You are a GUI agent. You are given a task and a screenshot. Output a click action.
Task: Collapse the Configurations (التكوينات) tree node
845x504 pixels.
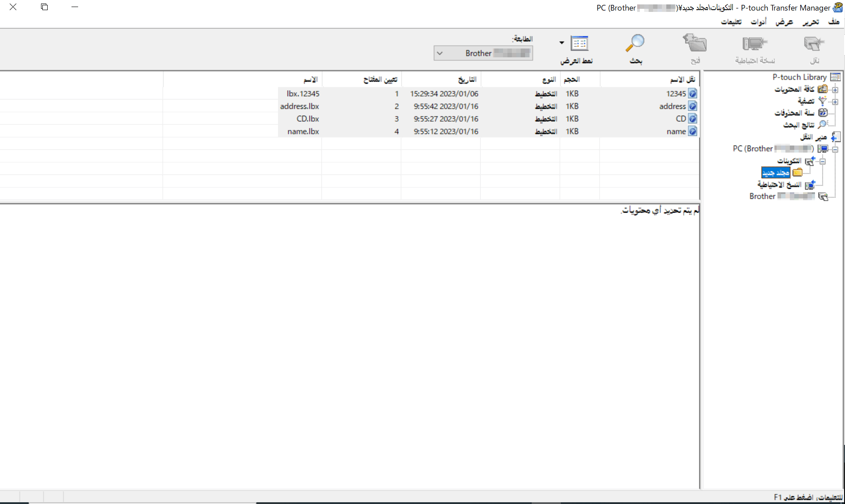coord(822,161)
